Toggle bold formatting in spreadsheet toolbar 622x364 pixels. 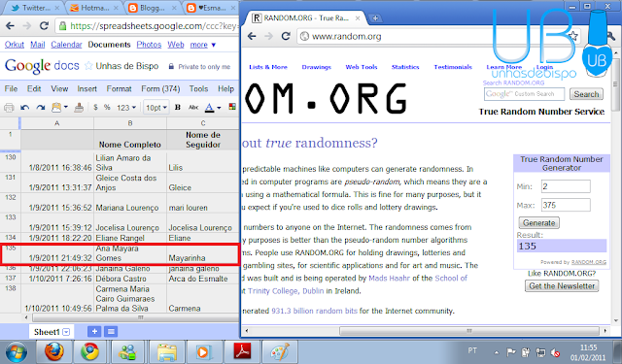(x=178, y=108)
